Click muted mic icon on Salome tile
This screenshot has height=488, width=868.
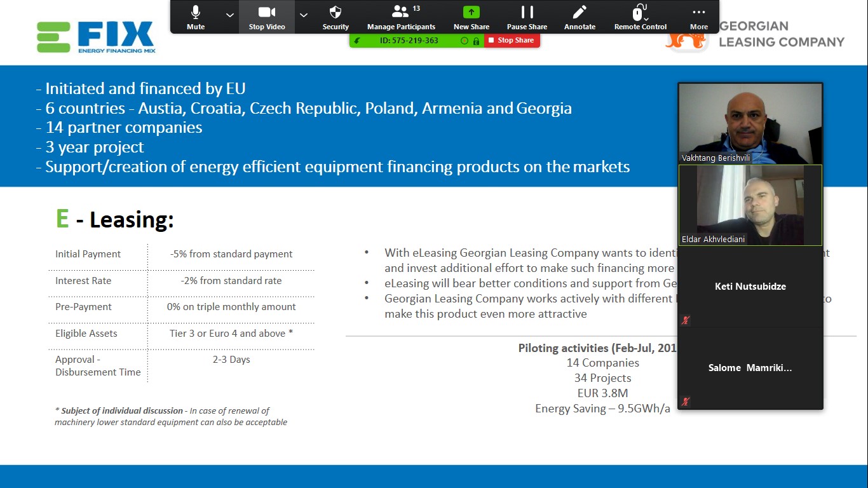pos(685,402)
